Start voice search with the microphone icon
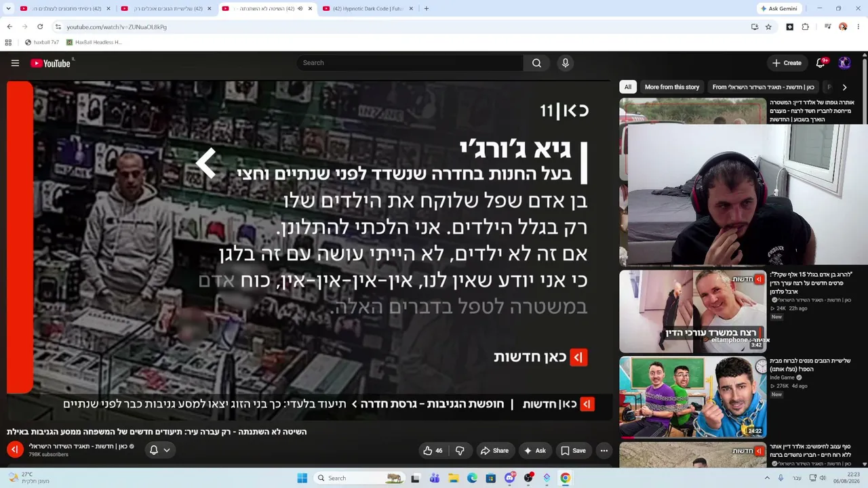Image resolution: width=868 pixels, height=488 pixels. click(x=565, y=63)
